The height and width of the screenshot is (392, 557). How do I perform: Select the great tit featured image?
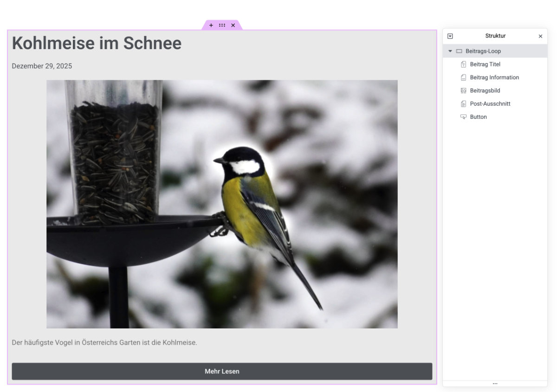[222, 204]
